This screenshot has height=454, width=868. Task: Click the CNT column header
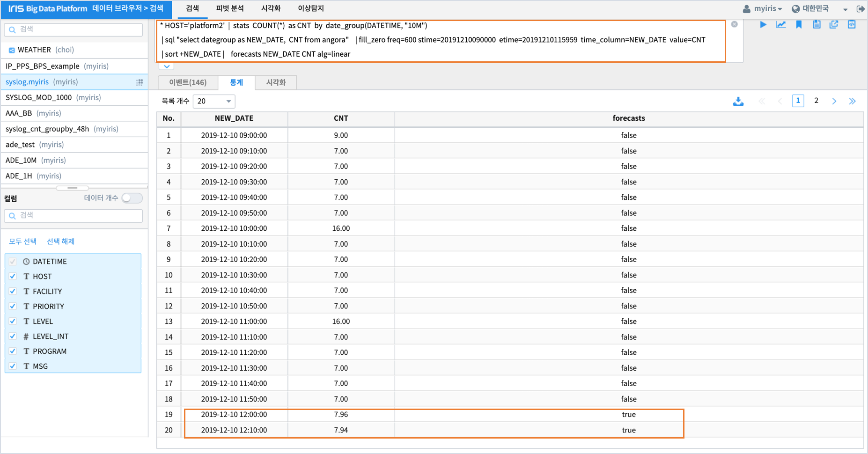coord(341,118)
